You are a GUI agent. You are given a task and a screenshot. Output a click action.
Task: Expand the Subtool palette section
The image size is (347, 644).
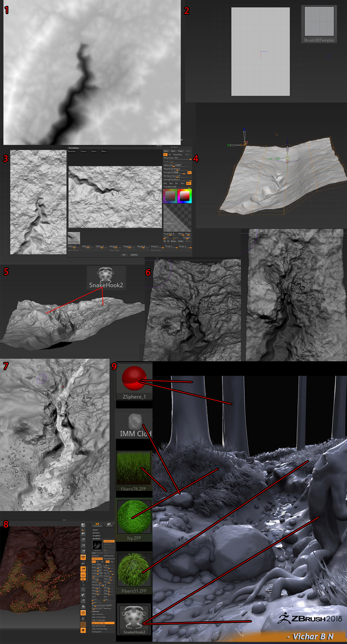(95, 530)
